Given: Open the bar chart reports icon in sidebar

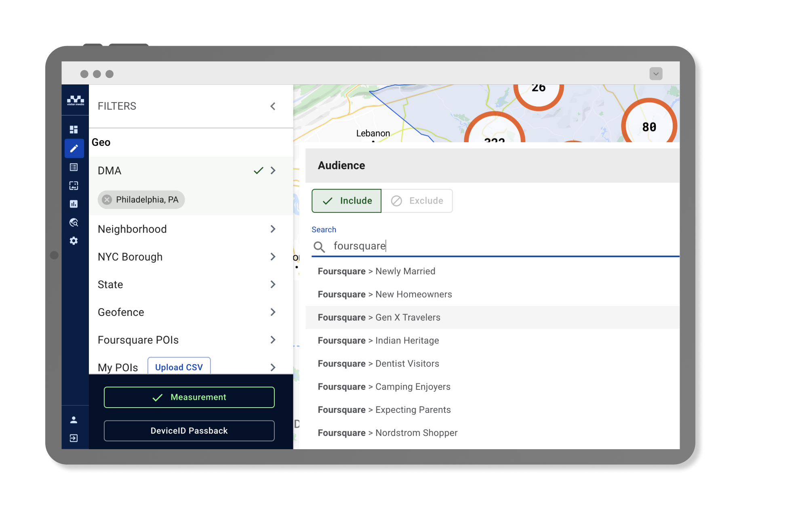Looking at the screenshot, I should click(x=74, y=204).
